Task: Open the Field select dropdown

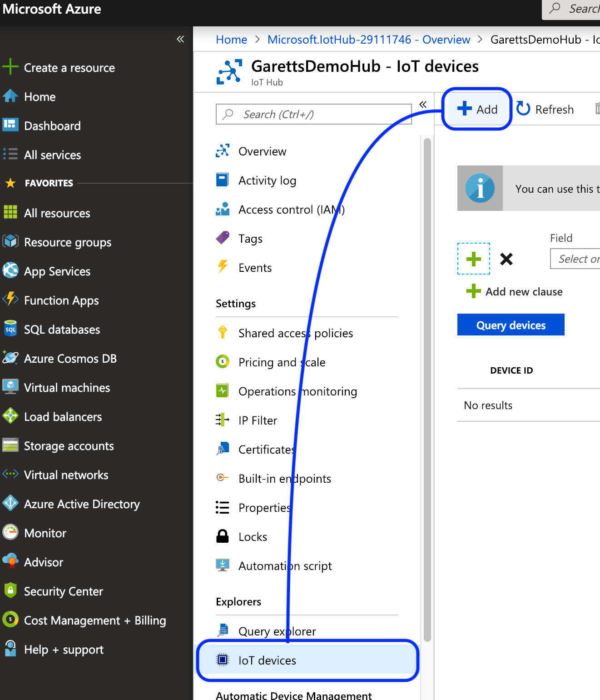Action: (575, 259)
